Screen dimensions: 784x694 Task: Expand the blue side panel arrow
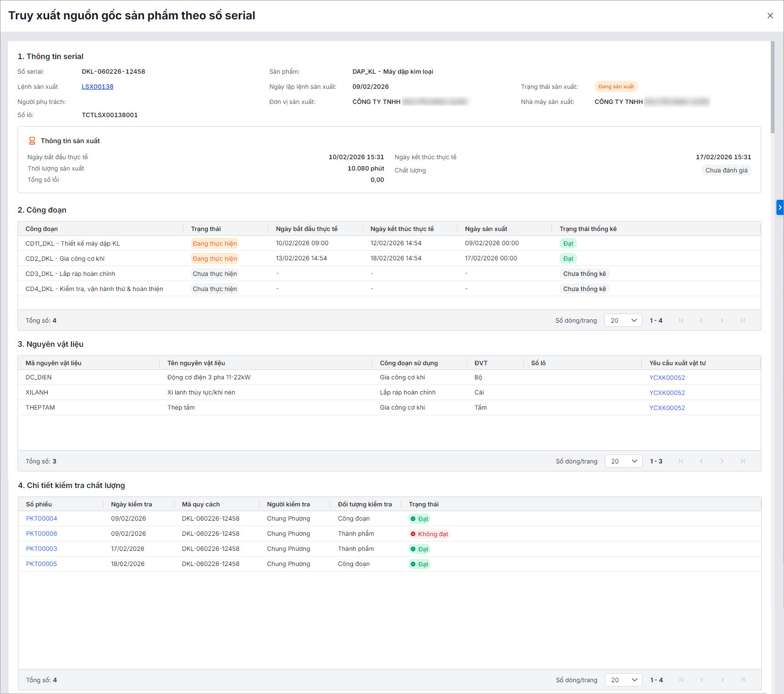pyautogui.click(x=780, y=207)
